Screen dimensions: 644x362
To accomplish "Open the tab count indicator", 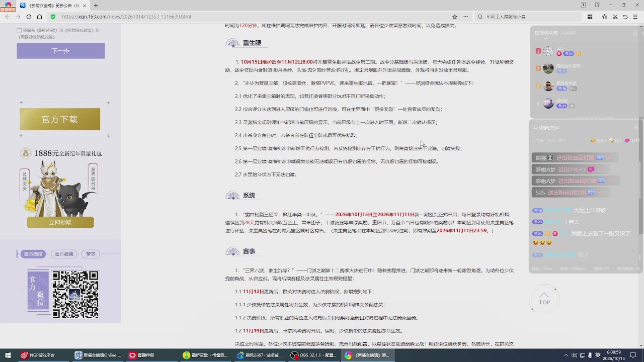I will pos(583,5).
